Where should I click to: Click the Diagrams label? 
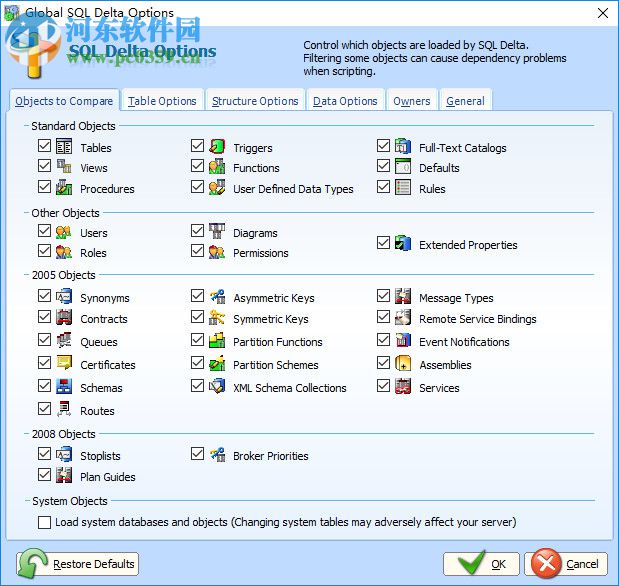[x=255, y=233]
